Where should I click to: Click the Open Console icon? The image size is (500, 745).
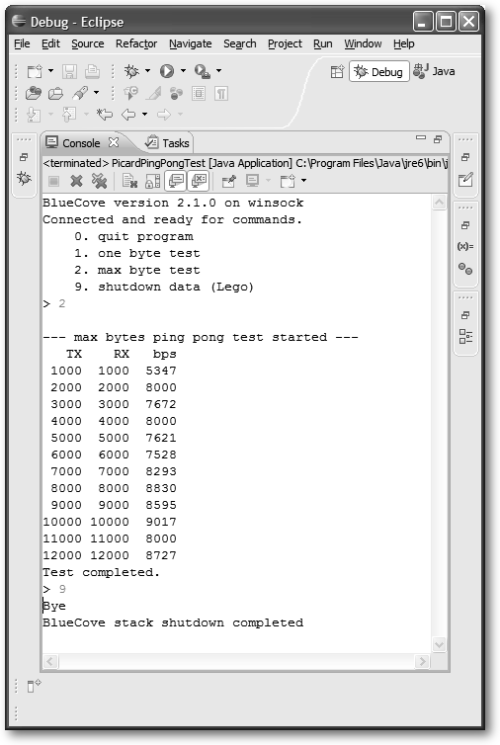pyautogui.click(x=288, y=181)
